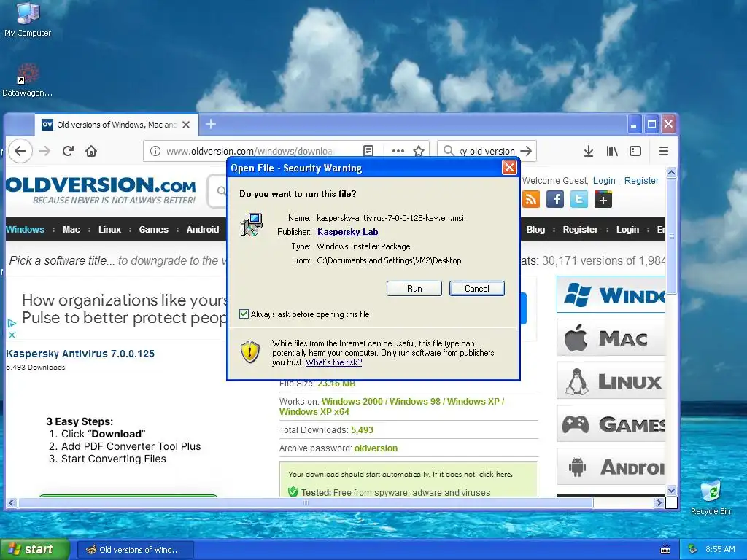
Task: Click the horizontal scrollbar left arrow
Action: click(11, 502)
